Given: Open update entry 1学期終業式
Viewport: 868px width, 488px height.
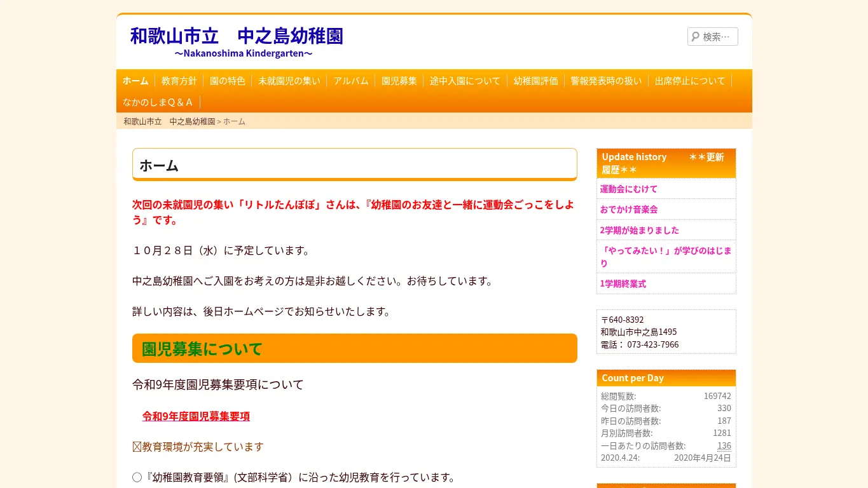Looking at the screenshot, I should point(623,283).
